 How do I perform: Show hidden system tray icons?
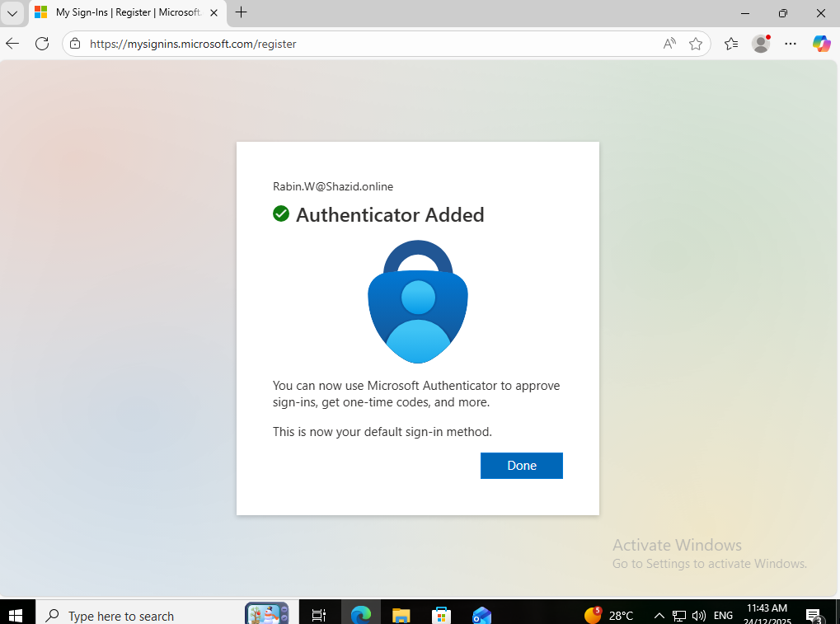coord(659,616)
